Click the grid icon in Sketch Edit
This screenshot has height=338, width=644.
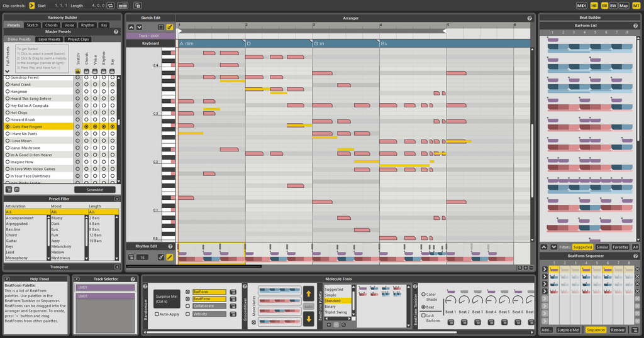click(x=160, y=27)
